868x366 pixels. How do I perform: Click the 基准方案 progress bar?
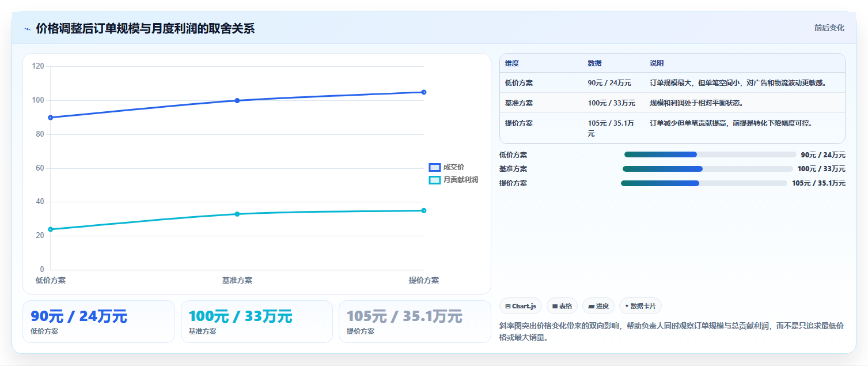708,169
